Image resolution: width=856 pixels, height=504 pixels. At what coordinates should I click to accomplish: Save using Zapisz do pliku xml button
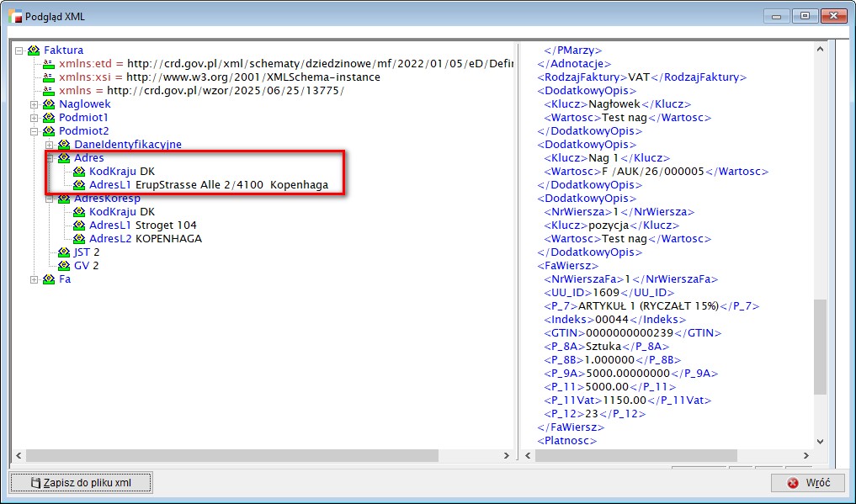81,483
